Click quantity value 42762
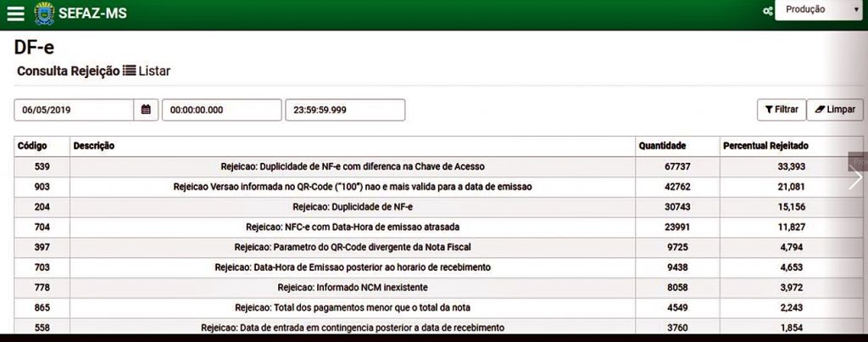Image resolution: width=868 pixels, height=342 pixels. click(x=677, y=187)
